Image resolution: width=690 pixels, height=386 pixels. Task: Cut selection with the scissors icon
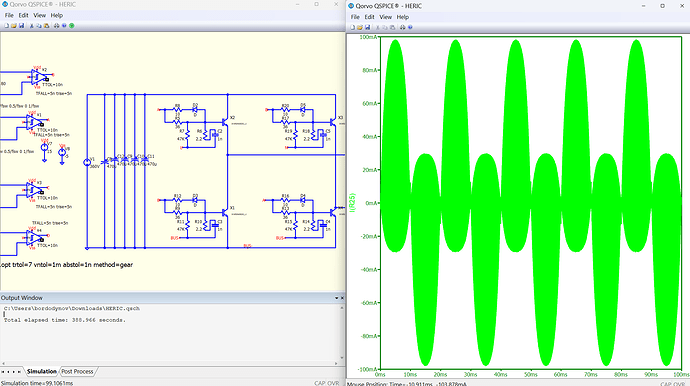click(31, 26)
